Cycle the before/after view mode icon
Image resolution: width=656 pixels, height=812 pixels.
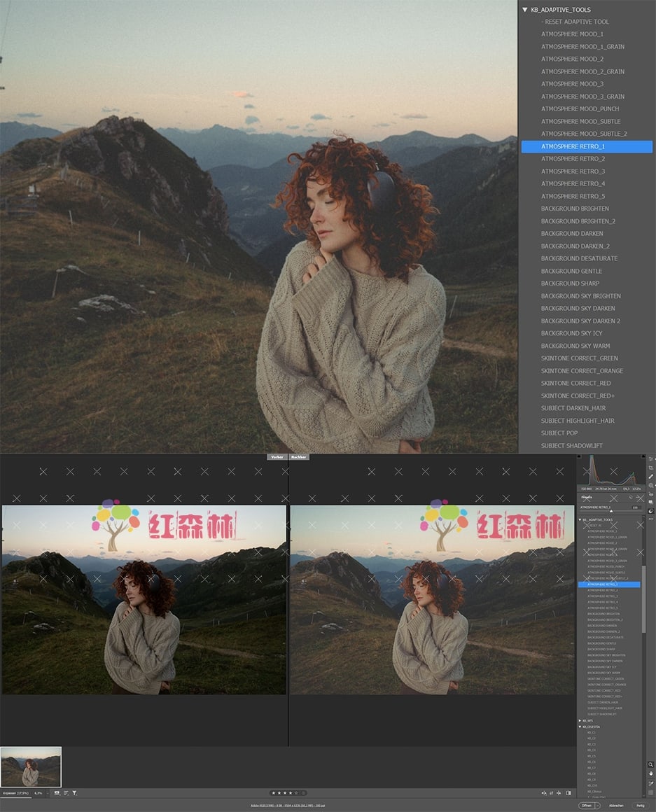tap(544, 793)
